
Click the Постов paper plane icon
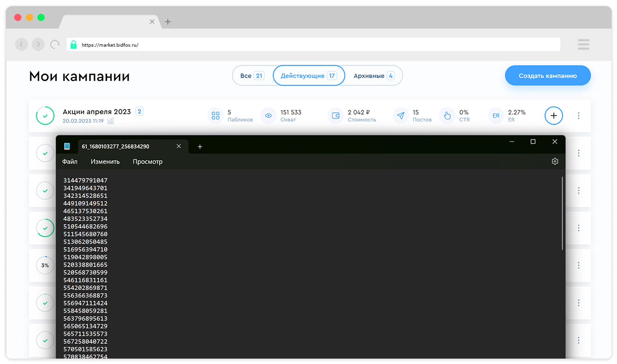click(x=400, y=116)
